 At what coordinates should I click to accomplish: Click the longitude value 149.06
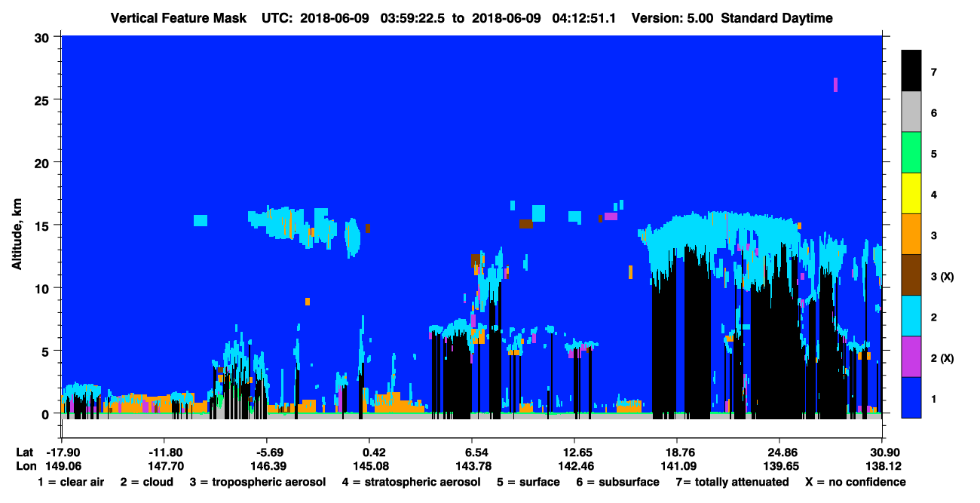click(63, 466)
